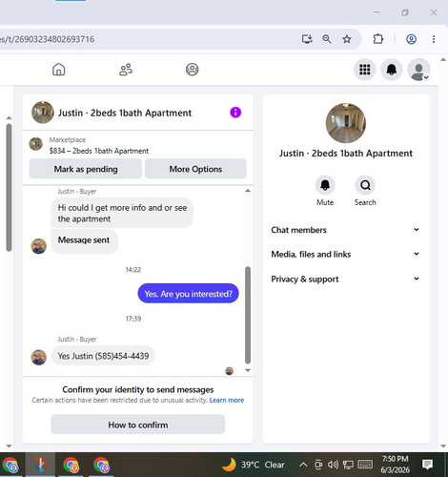Image resolution: width=448 pixels, height=477 pixels.
Task: Show hidden tray icons chevron
Action: coord(303,465)
